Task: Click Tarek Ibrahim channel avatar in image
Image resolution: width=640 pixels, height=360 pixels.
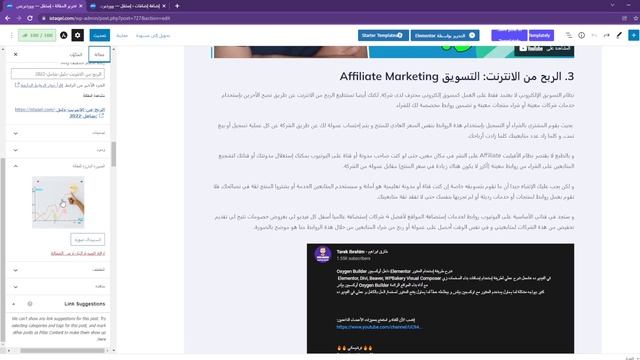Action: 323,255
